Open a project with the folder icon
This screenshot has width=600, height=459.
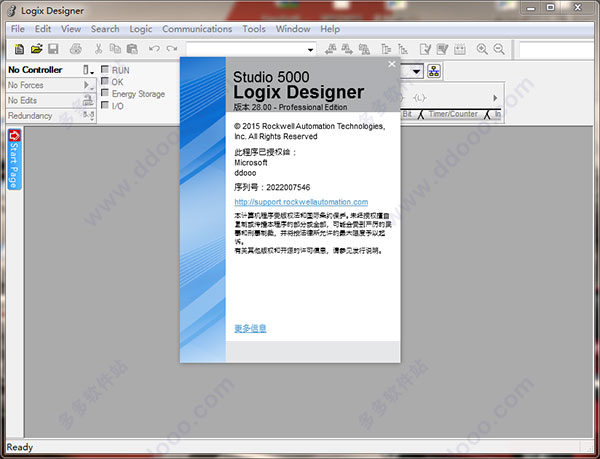click(x=36, y=49)
